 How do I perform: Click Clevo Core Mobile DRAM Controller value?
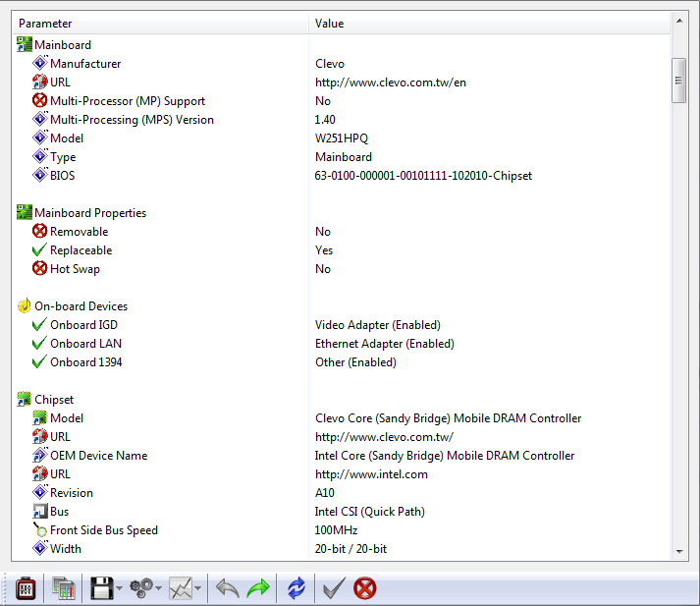point(449,418)
